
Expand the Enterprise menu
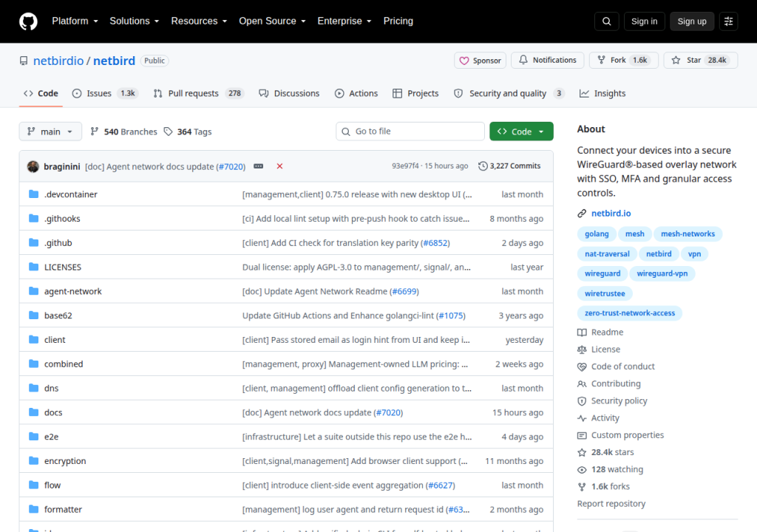pyautogui.click(x=344, y=21)
